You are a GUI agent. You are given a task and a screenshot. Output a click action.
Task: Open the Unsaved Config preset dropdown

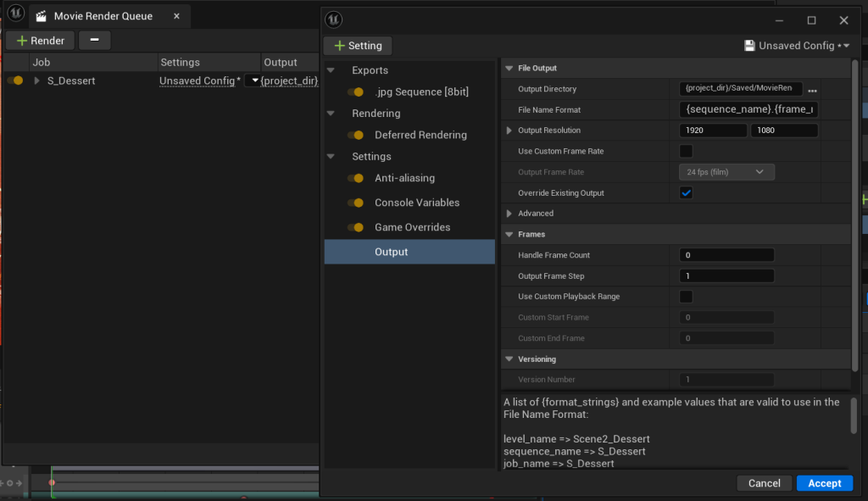pos(797,46)
